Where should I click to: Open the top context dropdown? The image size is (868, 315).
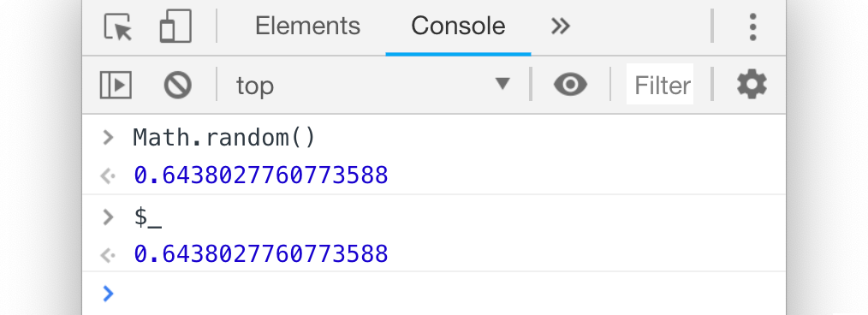(x=373, y=86)
